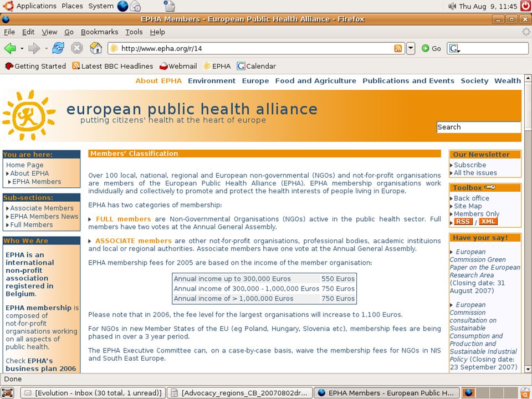Open the Places menu in top panel

tap(72, 6)
